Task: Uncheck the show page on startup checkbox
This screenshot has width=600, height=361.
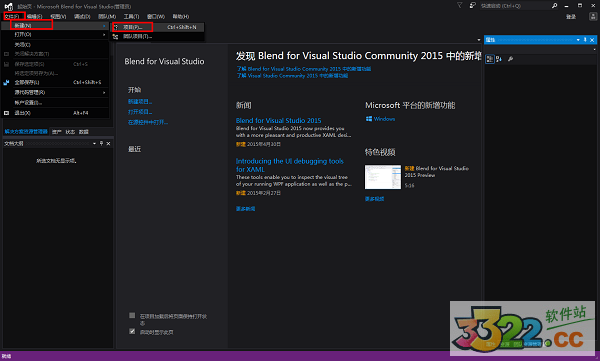Action: click(x=132, y=331)
